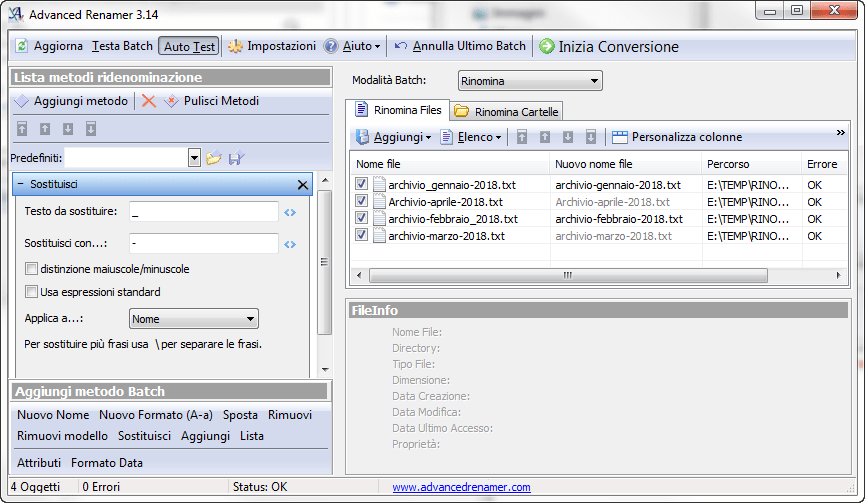The height and width of the screenshot is (503, 865).
Task: Sort by Percorso column header
Action: [x=751, y=164]
